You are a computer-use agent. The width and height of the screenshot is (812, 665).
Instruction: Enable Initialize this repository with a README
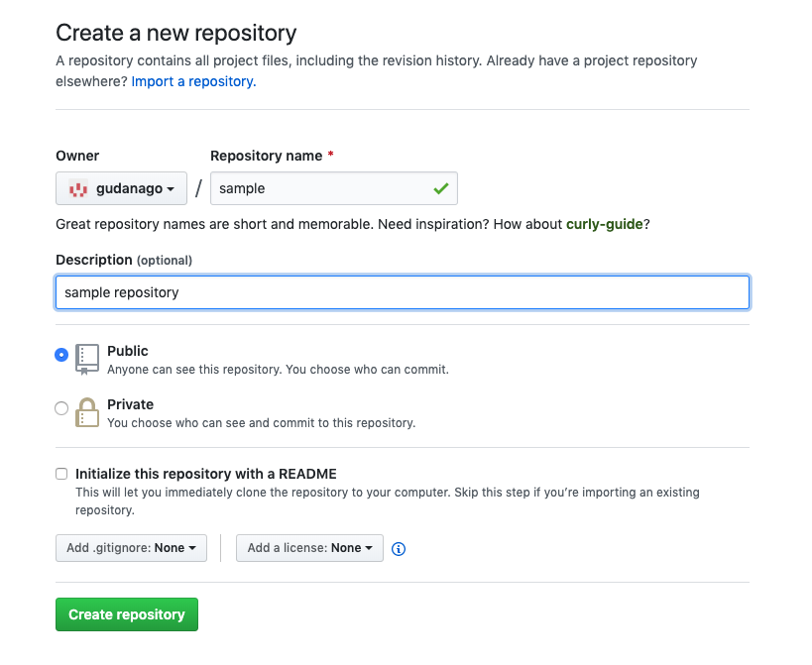click(x=61, y=474)
